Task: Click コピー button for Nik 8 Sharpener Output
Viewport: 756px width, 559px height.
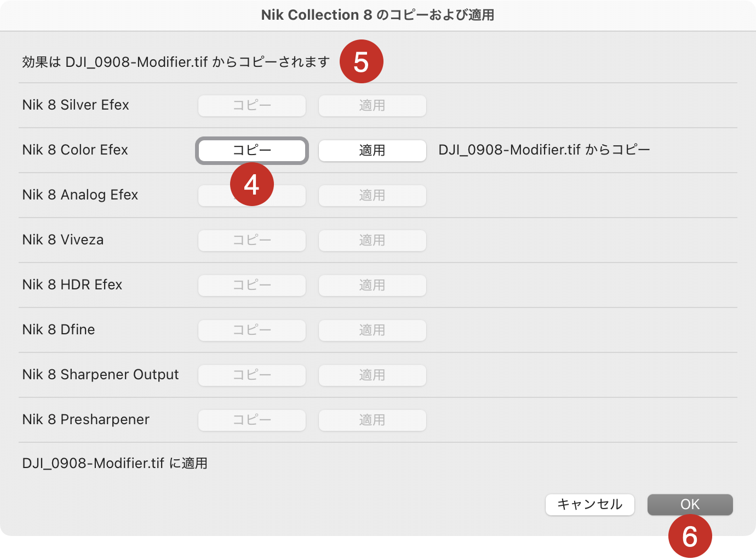Action: coord(252,375)
